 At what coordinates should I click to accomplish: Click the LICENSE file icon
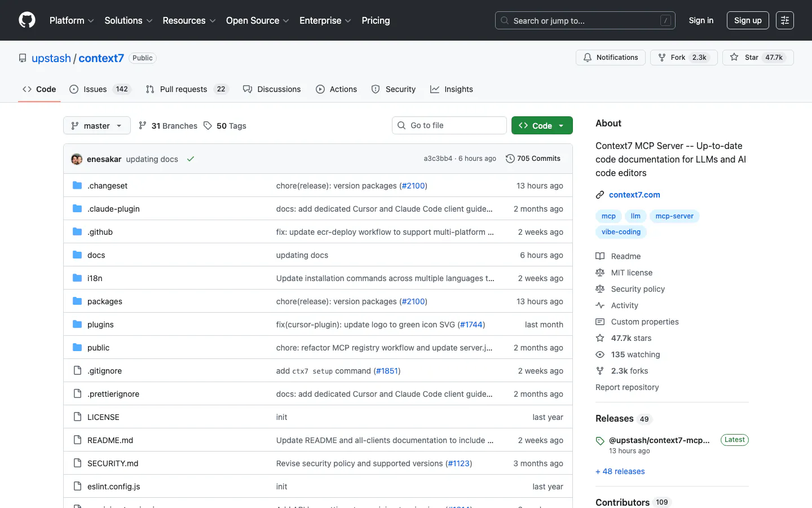tap(77, 417)
